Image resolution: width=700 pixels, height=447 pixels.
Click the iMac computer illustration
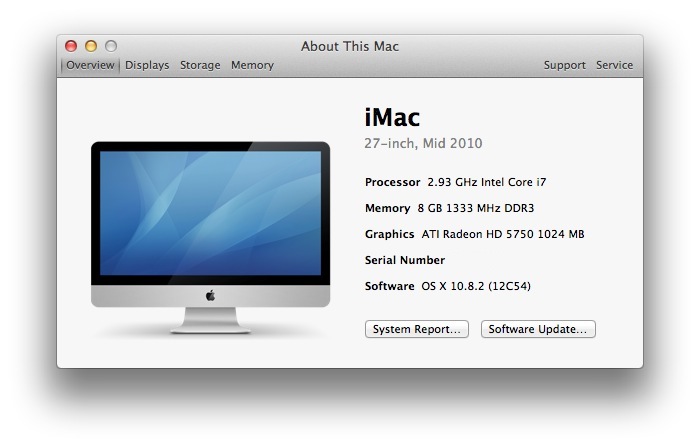click(211, 238)
